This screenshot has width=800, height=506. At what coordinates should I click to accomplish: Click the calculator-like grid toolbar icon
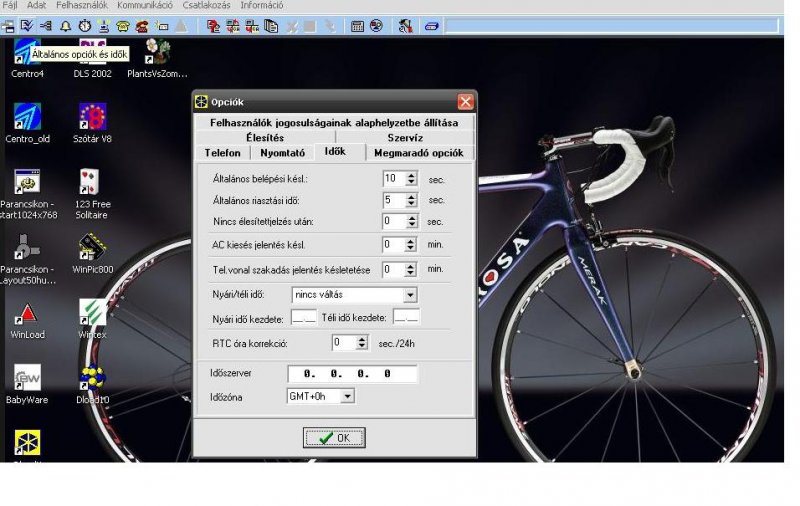click(357, 26)
